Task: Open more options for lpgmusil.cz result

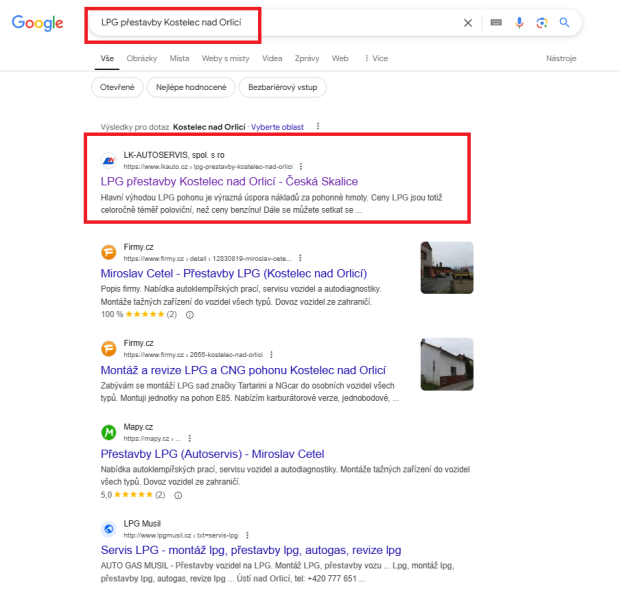Action: (248, 535)
